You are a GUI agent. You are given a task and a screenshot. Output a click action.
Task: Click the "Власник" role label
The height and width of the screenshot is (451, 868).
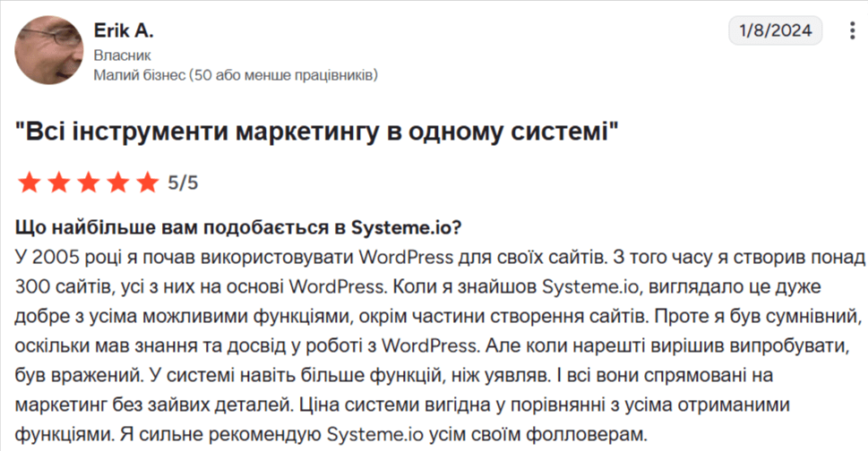pos(123,55)
